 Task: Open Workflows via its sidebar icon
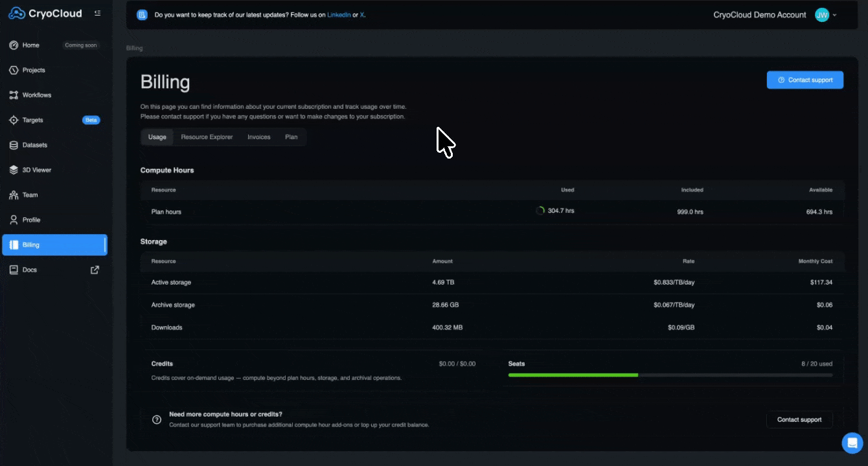click(x=14, y=95)
